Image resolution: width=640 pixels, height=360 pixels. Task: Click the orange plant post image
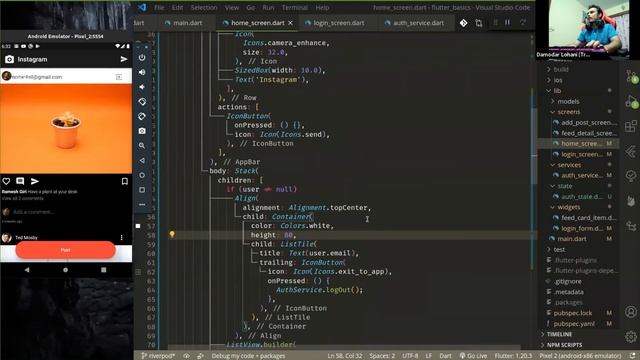tap(66, 129)
